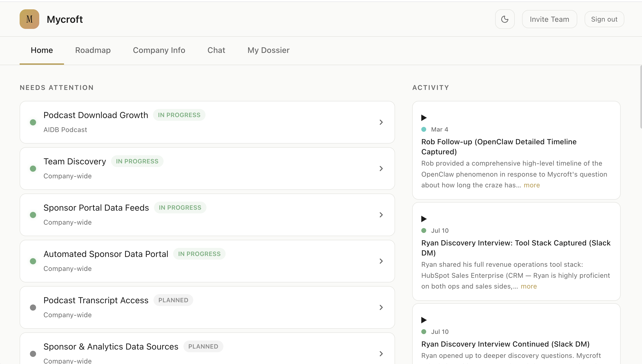The width and height of the screenshot is (642, 364).
Task: Expand Ryan Tool Stack Captured activity triangle
Action: point(424,219)
